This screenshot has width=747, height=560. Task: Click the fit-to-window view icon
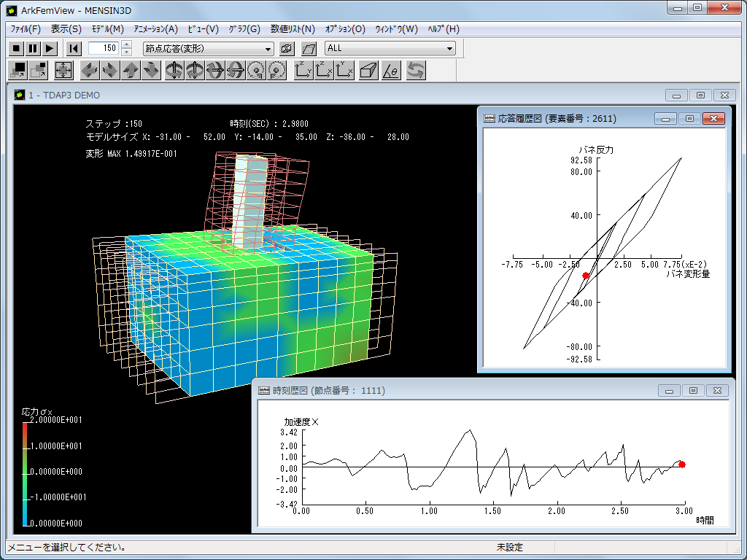coord(63,70)
